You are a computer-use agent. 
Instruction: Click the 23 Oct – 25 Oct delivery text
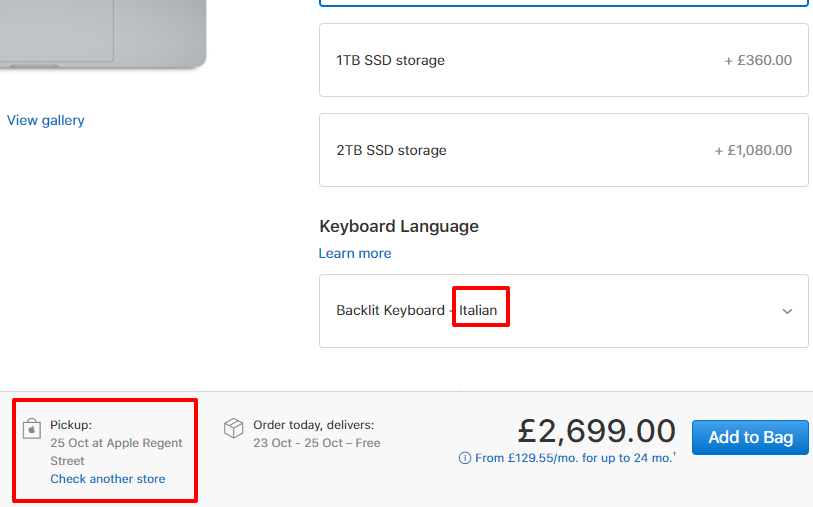(317, 443)
